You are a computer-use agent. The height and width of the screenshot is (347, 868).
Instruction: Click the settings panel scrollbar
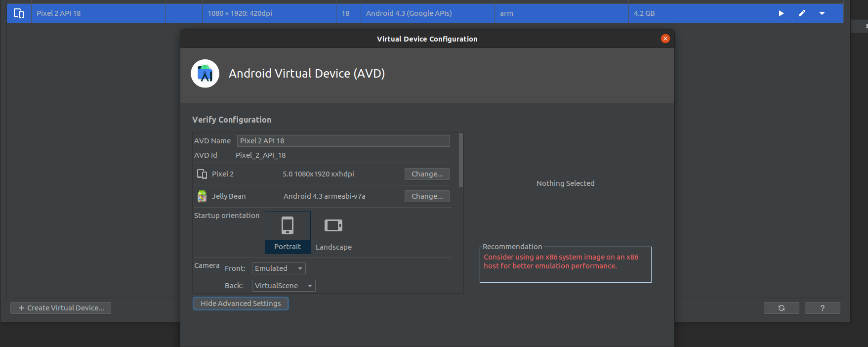[x=461, y=160]
